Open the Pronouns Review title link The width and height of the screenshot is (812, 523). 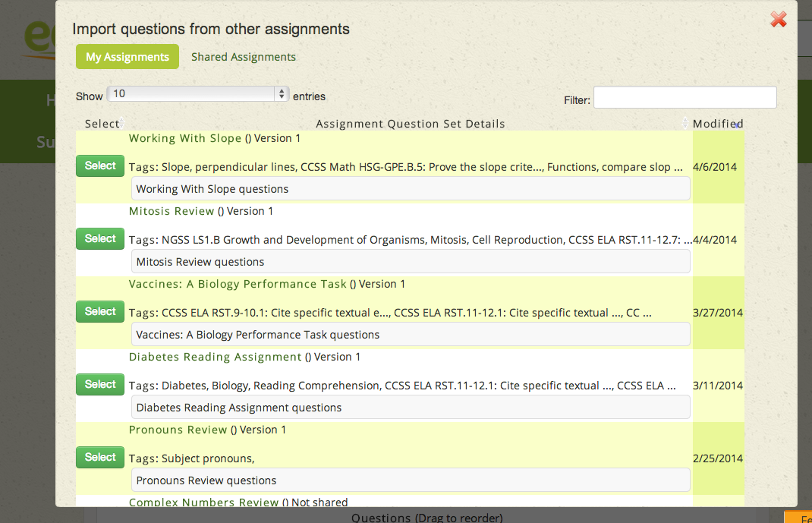178,430
